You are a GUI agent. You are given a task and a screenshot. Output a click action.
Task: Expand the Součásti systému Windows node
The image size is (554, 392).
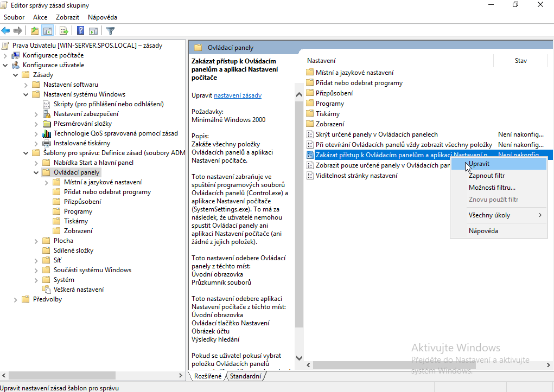click(x=36, y=270)
